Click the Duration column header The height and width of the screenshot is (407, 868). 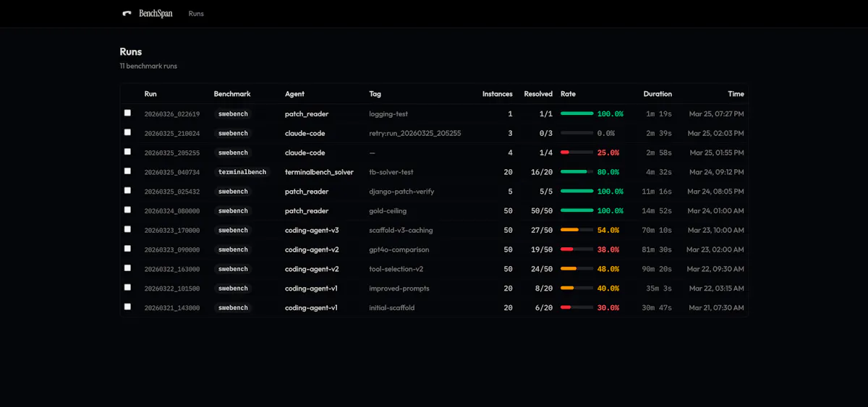coord(658,94)
